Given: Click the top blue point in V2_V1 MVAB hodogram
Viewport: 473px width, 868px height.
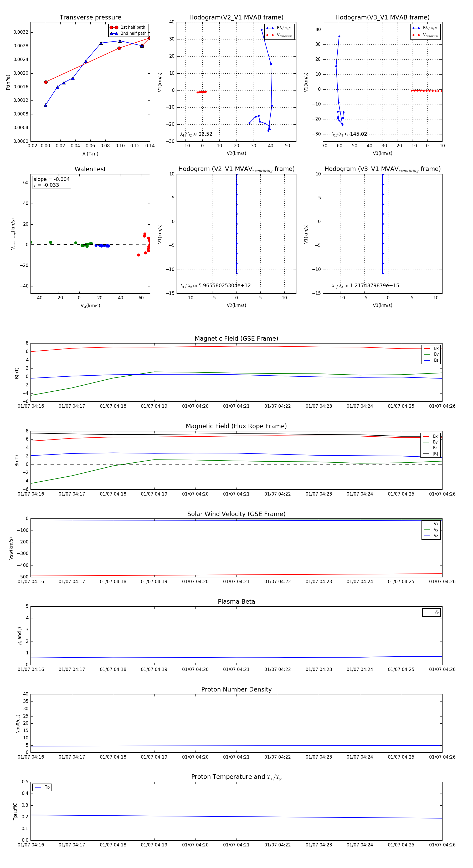Looking at the screenshot, I should tap(261, 30).
